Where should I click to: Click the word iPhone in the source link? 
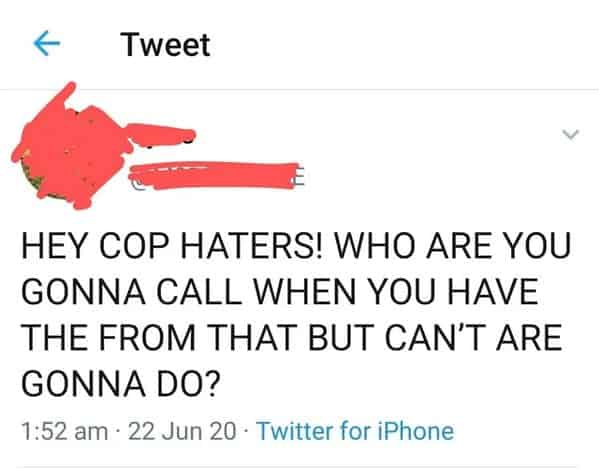[x=416, y=431]
